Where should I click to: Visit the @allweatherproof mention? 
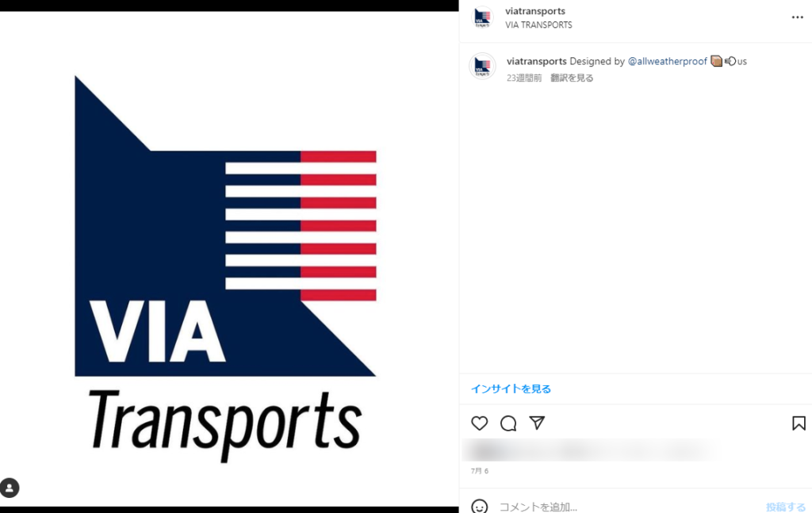(x=667, y=61)
